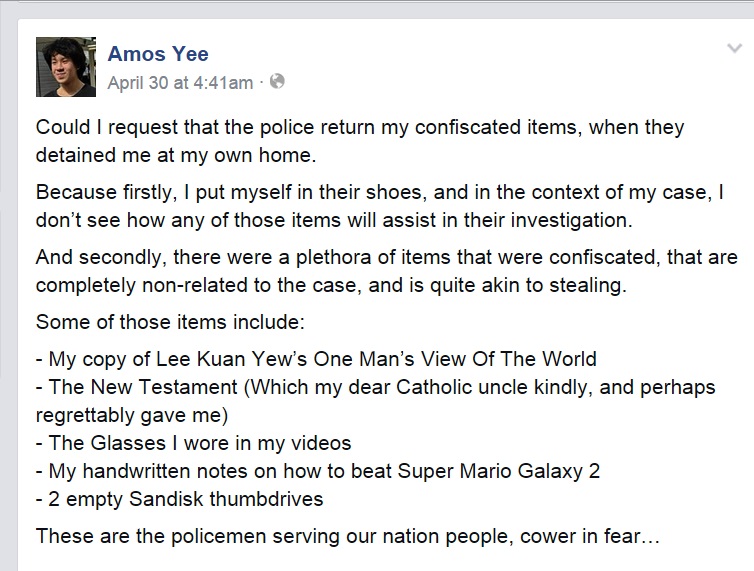
Task: Click the line about assisting their investigation
Action: [x=334, y=220]
